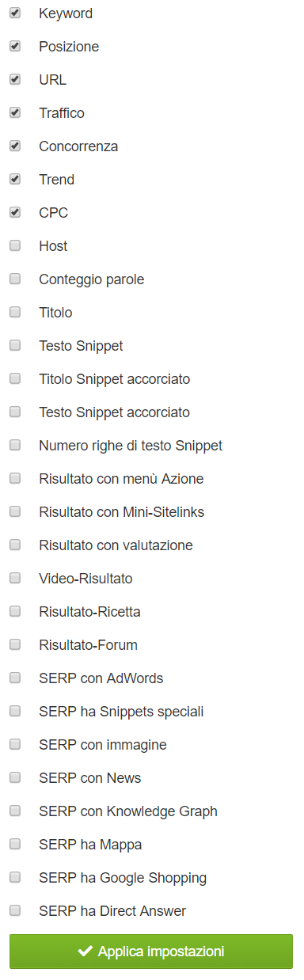Enable SERP con Knowledge Graph checkbox

click(x=15, y=811)
